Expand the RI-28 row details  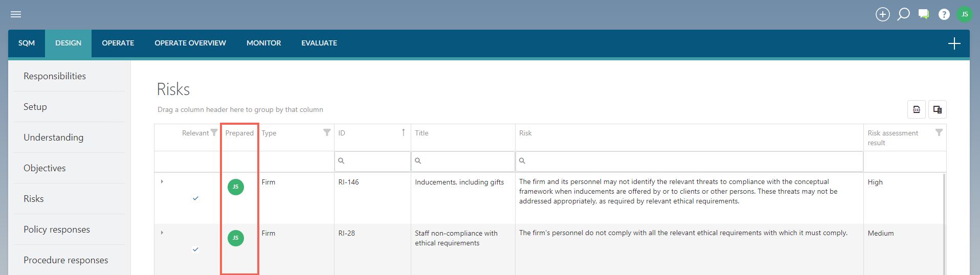tap(162, 233)
